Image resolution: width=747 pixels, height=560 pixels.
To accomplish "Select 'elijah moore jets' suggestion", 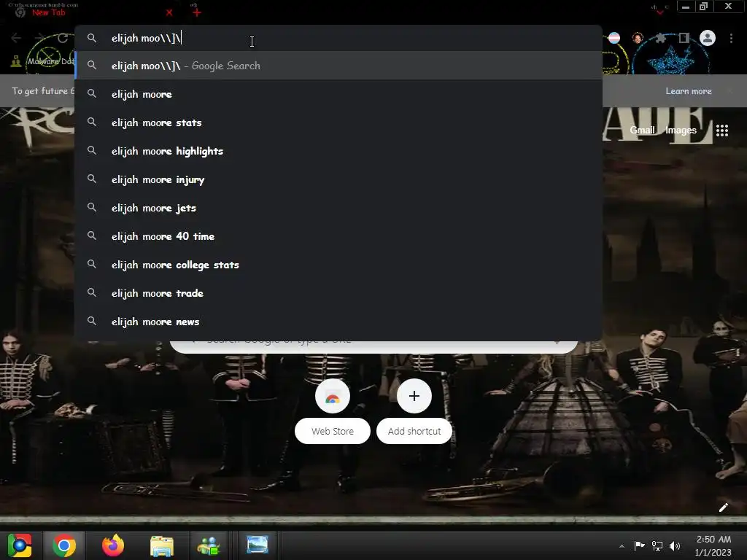I will 338,208.
